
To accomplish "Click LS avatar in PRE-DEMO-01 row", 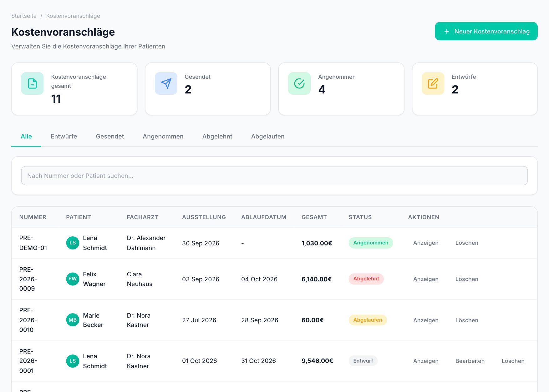I will (73, 243).
